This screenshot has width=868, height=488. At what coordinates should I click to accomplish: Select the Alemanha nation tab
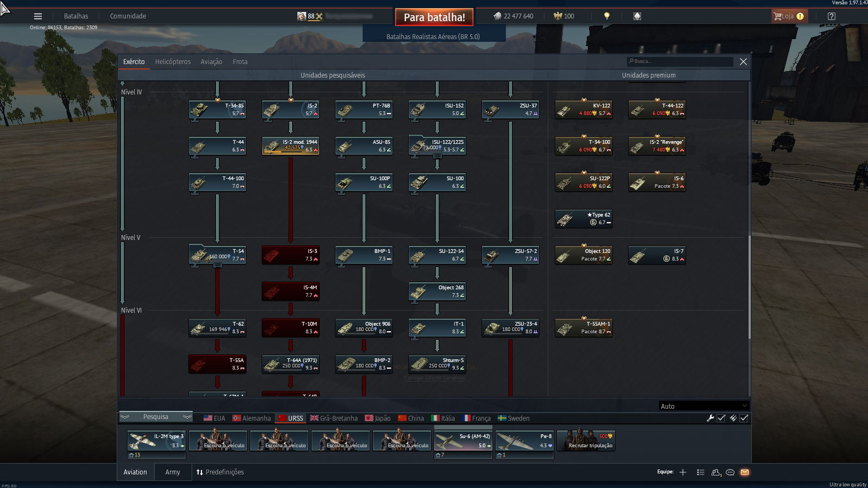pyautogui.click(x=251, y=419)
